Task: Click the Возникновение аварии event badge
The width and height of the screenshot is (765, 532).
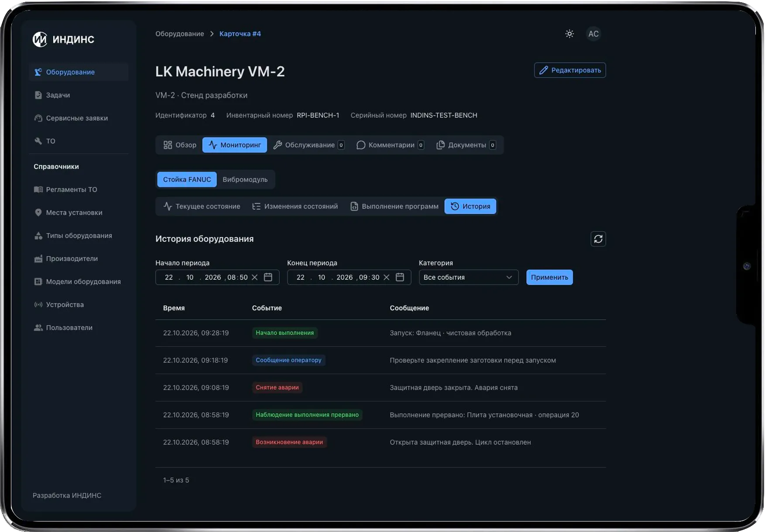Action: click(x=289, y=442)
